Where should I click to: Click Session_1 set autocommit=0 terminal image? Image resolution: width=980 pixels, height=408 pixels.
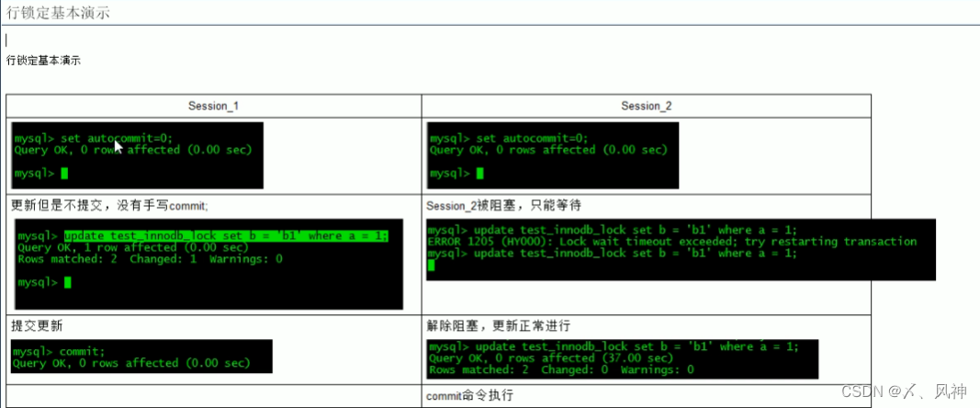click(138, 155)
